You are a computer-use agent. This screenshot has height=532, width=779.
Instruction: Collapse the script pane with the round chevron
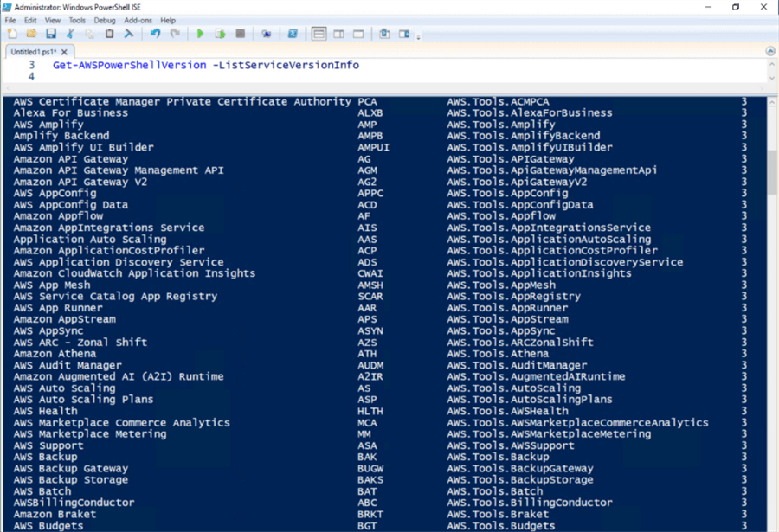tap(769, 50)
